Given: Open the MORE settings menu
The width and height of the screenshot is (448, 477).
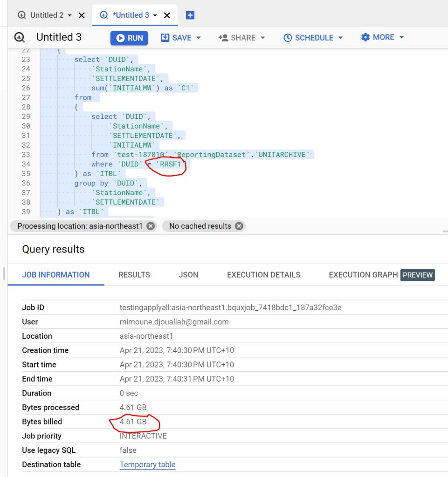Looking at the screenshot, I should point(382,37).
